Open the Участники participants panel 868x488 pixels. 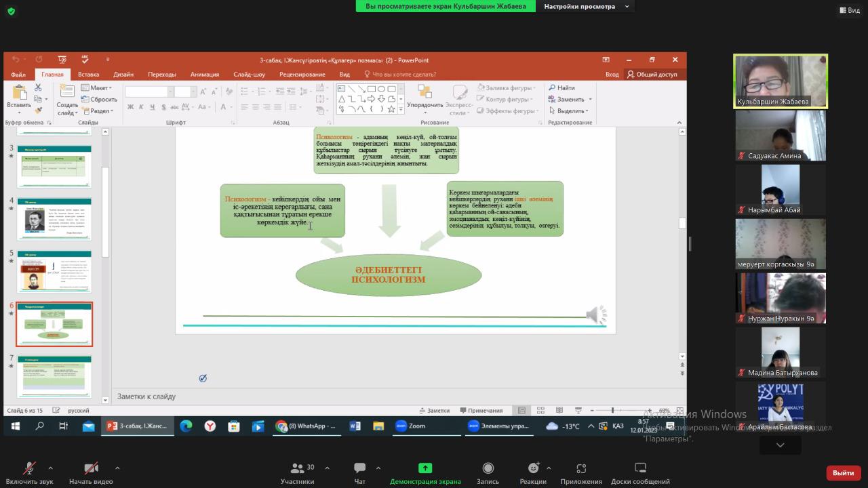click(x=297, y=469)
